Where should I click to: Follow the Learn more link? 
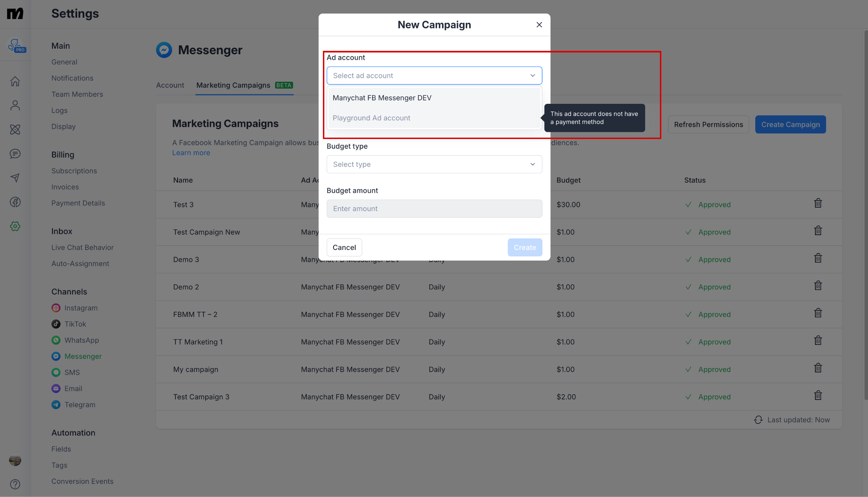pos(191,153)
